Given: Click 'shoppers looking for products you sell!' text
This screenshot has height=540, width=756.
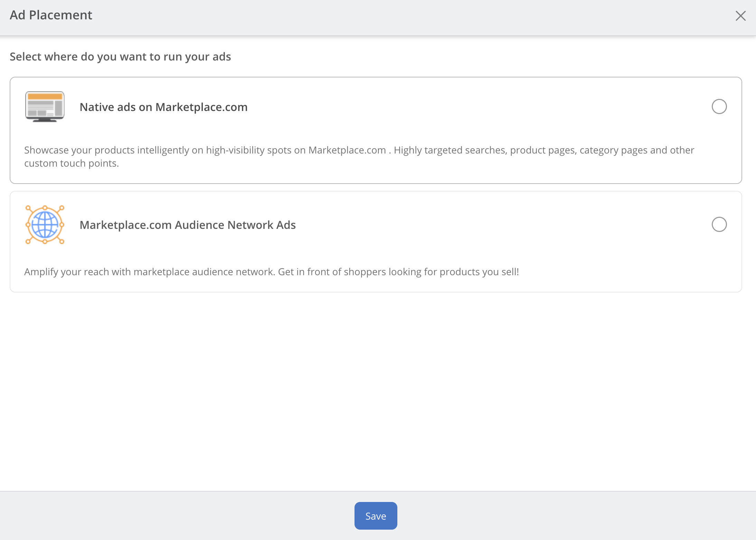Looking at the screenshot, I should click(x=431, y=272).
